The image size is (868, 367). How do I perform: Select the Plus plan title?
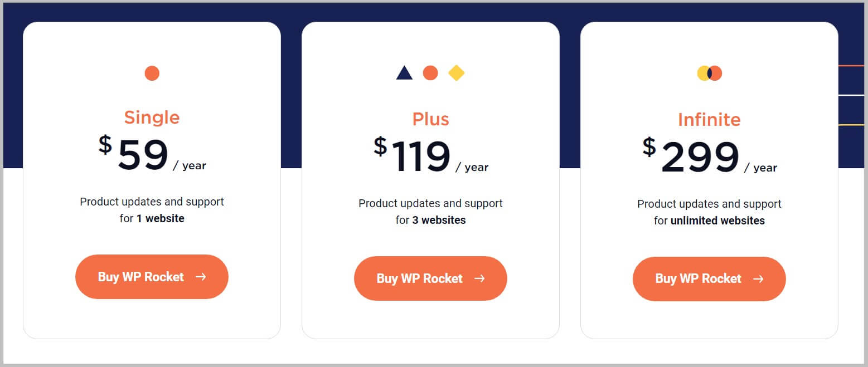point(430,119)
